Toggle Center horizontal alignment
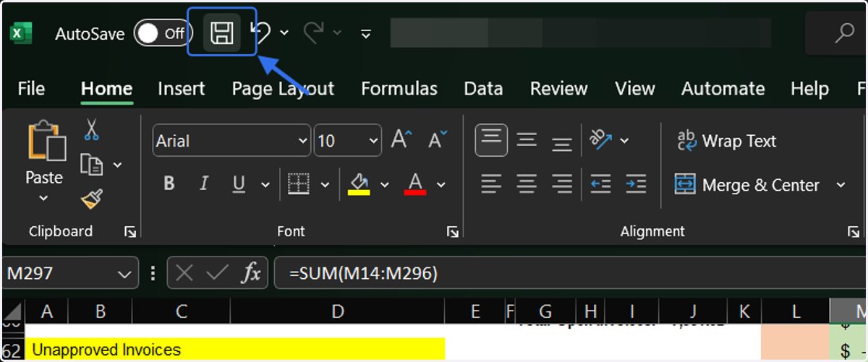Image resolution: width=868 pixels, height=362 pixels. [527, 184]
